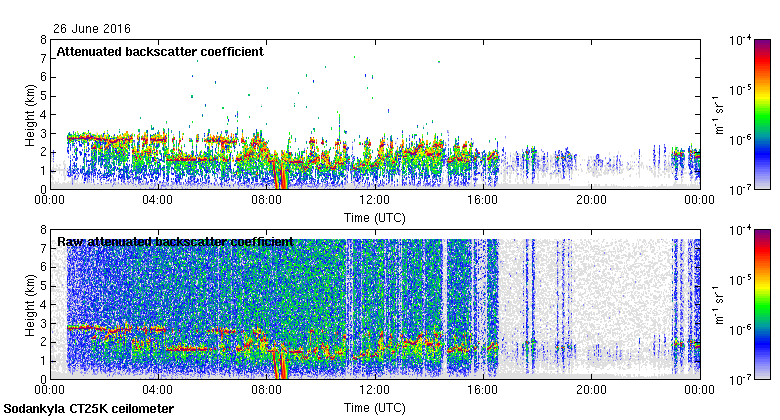Click the day-start 00:00 tick of the top plot
Viewport: 780px width, 420px height.
click(49, 200)
